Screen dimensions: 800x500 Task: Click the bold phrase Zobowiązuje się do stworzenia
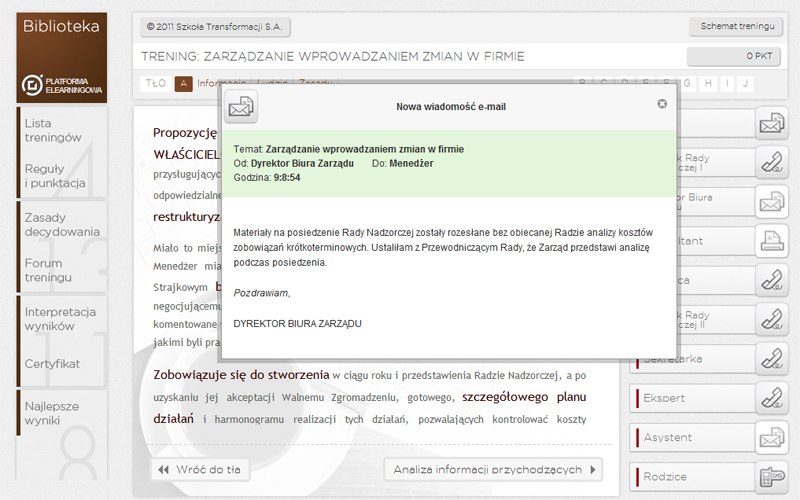click(x=241, y=375)
